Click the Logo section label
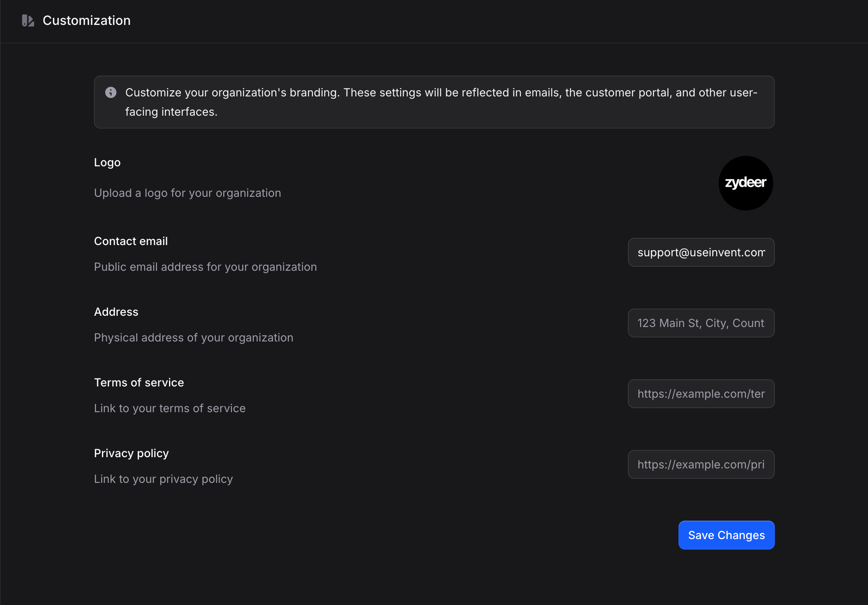Screen dimensions: 868x605 pyautogui.click(x=107, y=162)
